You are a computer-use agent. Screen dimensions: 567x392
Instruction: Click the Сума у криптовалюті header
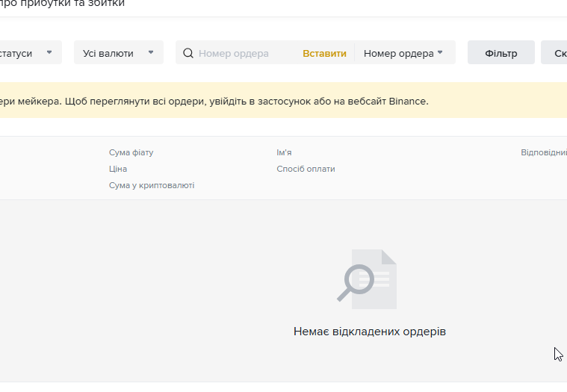click(x=152, y=185)
